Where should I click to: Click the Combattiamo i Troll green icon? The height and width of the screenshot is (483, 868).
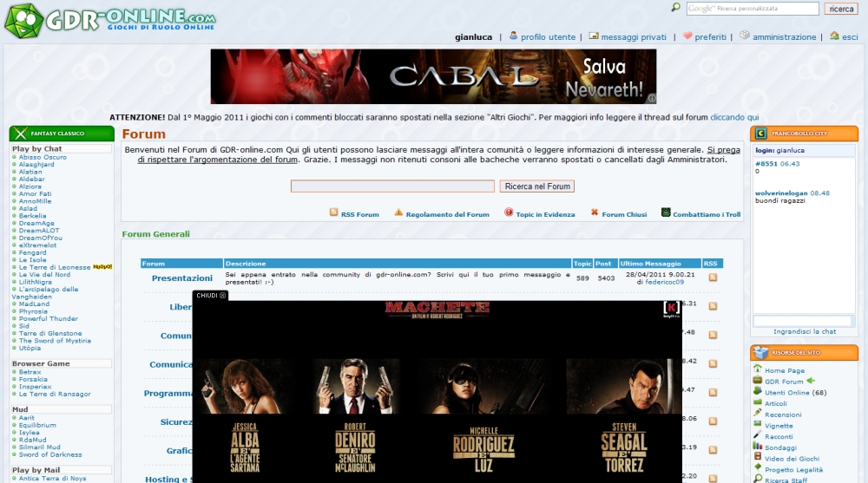click(666, 212)
